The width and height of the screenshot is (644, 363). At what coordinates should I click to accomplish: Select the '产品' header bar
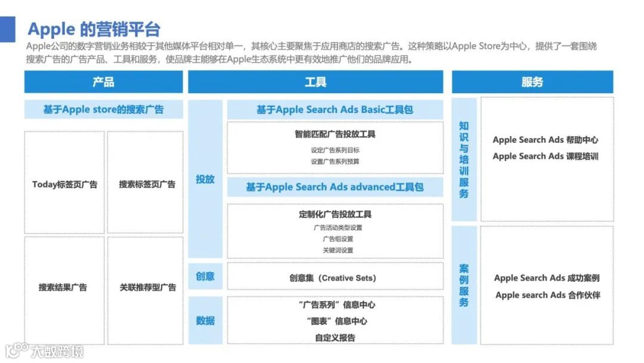(x=104, y=82)
